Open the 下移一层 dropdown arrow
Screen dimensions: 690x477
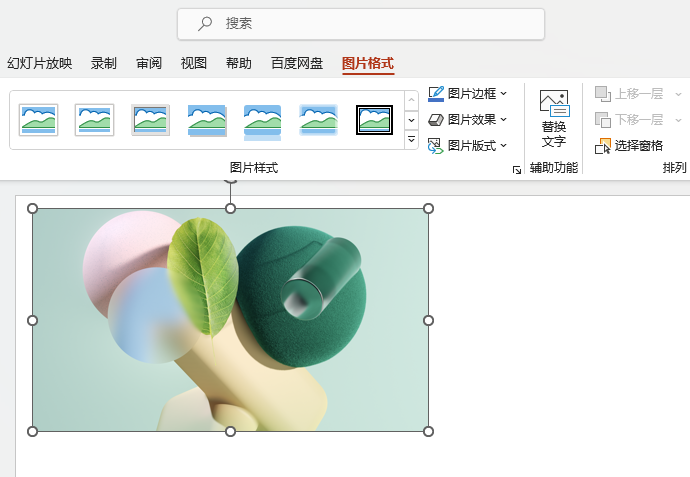[x=678, y=120]
